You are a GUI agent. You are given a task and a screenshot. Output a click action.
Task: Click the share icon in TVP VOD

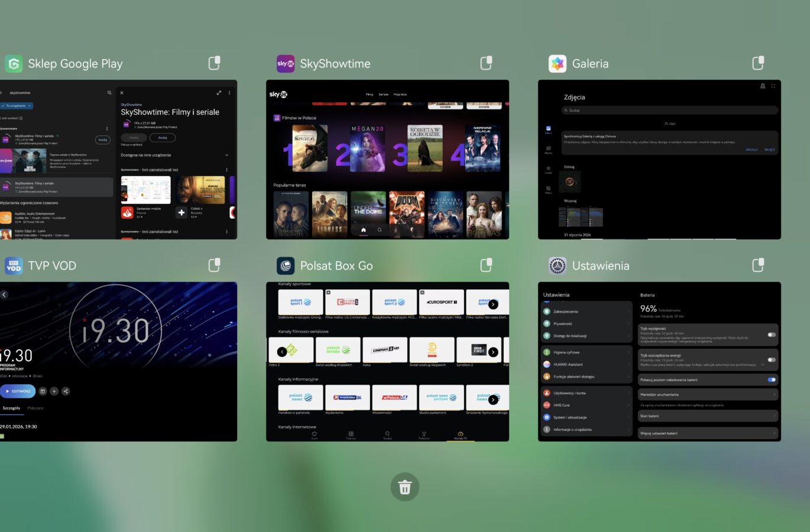pyautogui.click(x=66, y=391)
